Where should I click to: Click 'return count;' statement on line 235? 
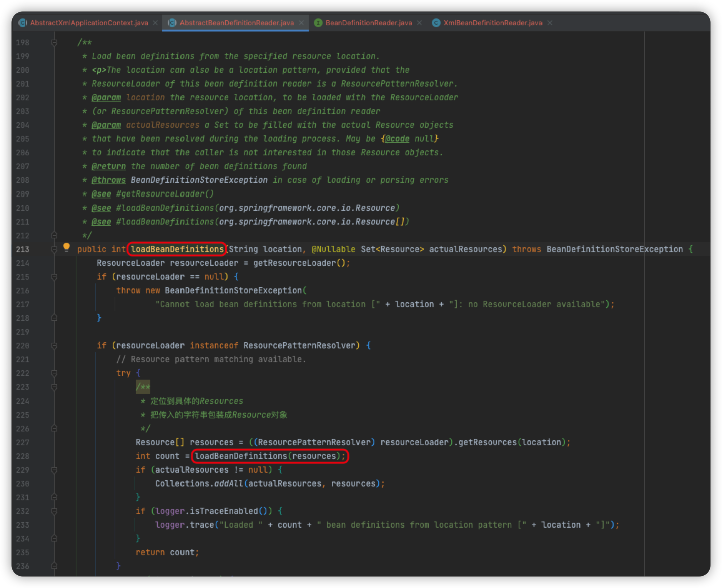(x=167, y=552)
